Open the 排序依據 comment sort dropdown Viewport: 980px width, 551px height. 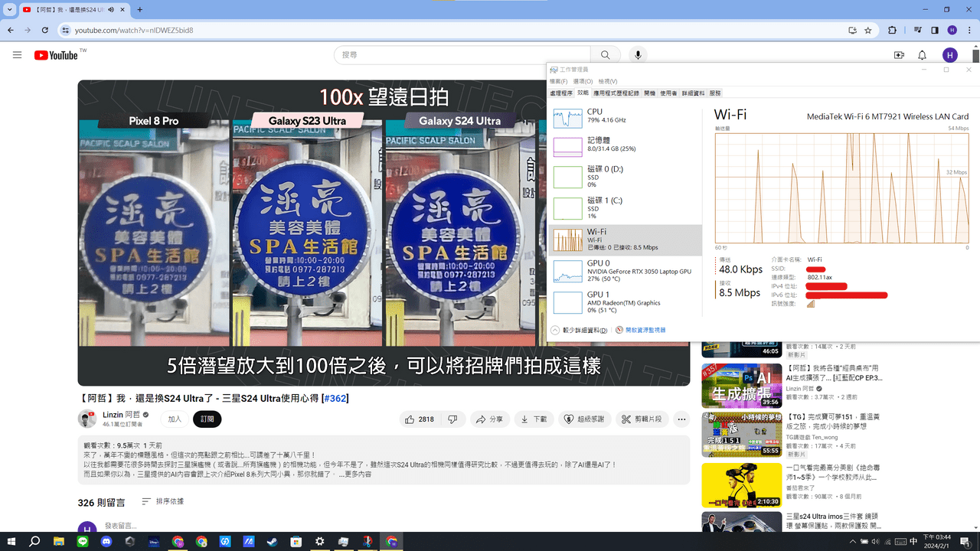[162, 502]
